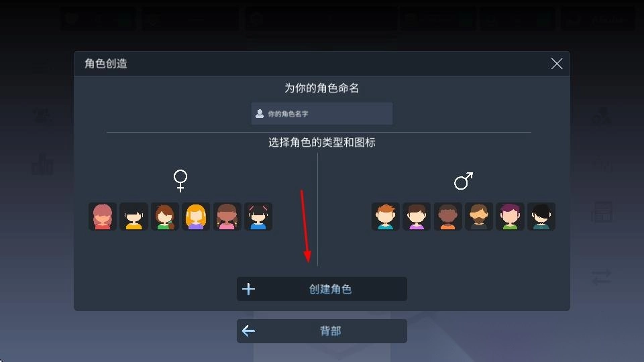This screenshot has width=644, height=362.
Task: Select the blonde female avatar with purple shirt
Action: point(196,217)
